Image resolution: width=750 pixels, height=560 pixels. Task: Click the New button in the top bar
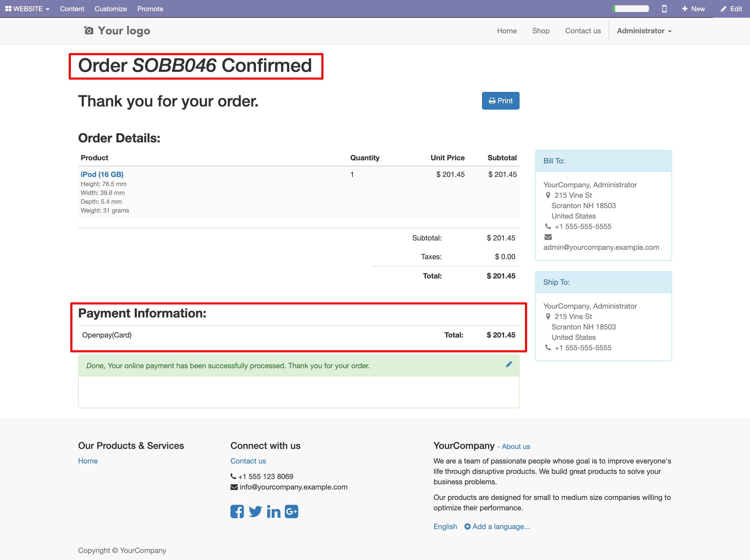point(693,9)
